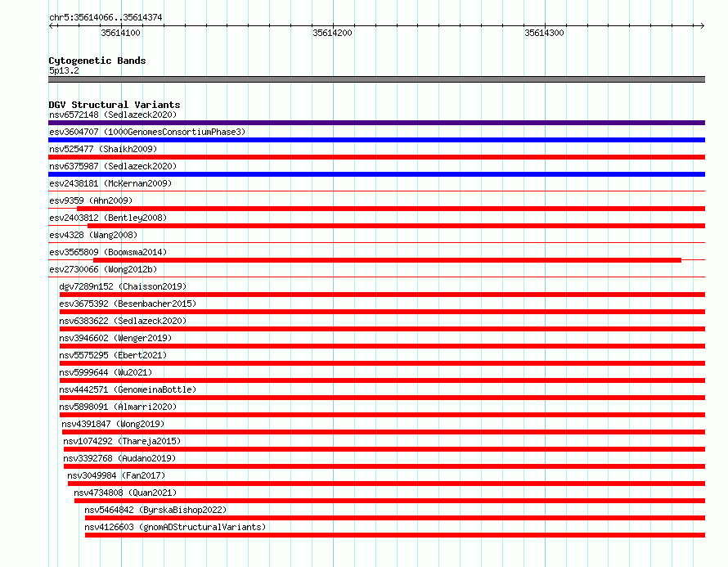Click the red bar under nsv5898091
Viewport: 728px width, 567px height.
(382, 415)
